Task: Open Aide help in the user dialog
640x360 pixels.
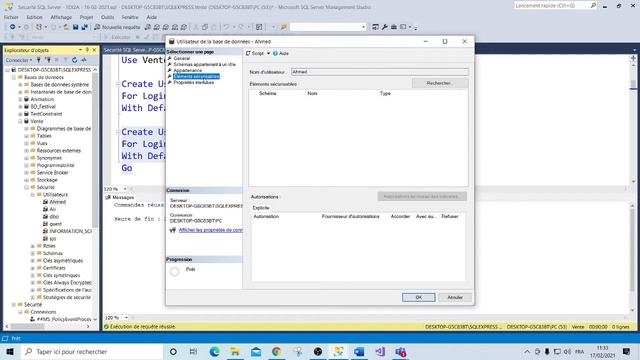Action: pos(281,53)
